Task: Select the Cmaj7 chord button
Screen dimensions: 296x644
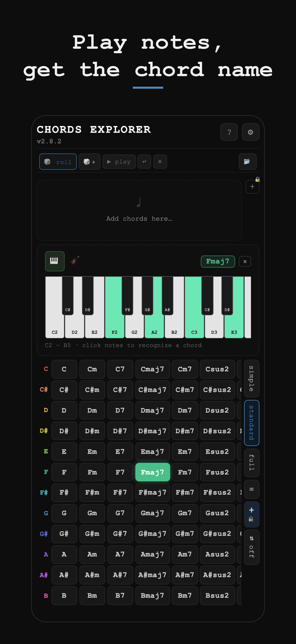Action: coord(152,369)
